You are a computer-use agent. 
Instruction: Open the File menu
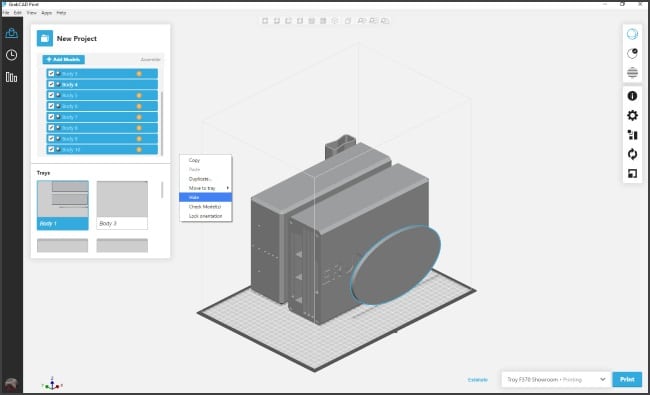6,13
